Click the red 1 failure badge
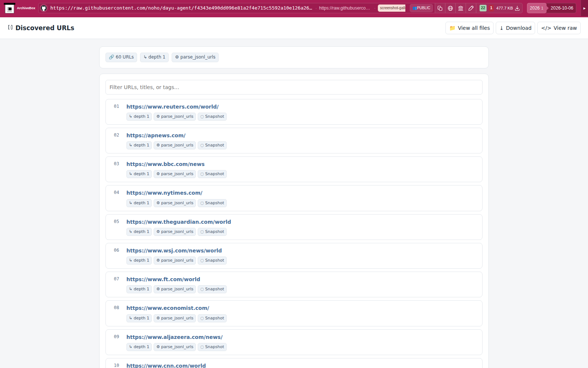 491,8
